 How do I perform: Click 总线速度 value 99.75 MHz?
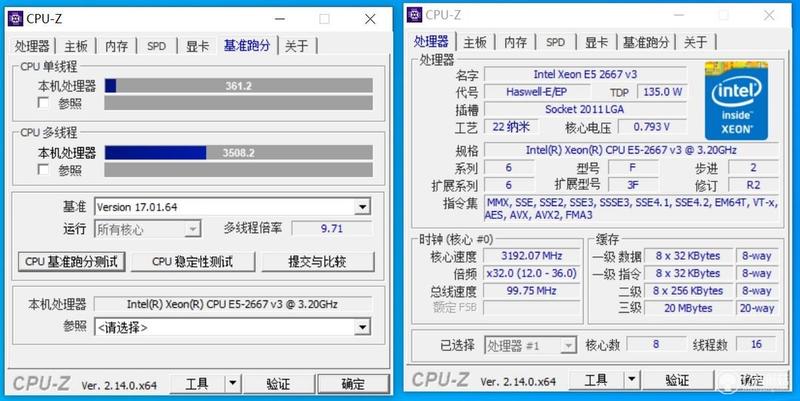click(532, 291)
